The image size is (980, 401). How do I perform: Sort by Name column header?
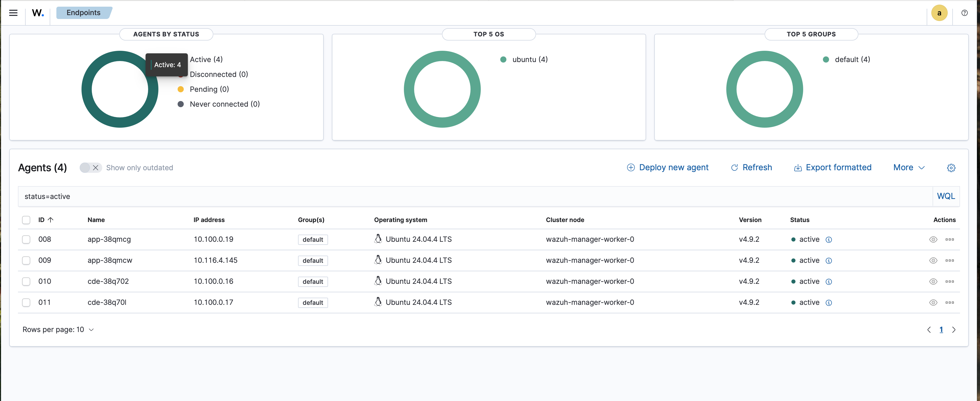96,220
